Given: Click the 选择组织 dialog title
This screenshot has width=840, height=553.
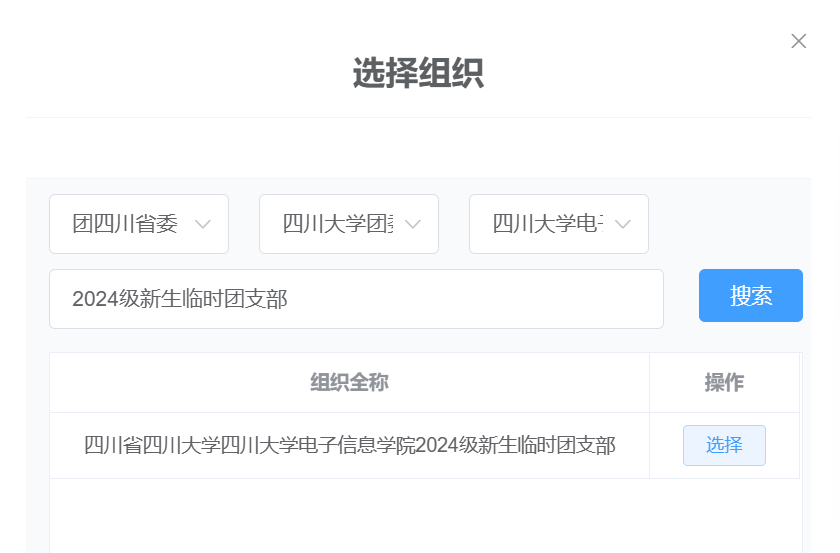Looking at the screenshot, I should [418, 74].
